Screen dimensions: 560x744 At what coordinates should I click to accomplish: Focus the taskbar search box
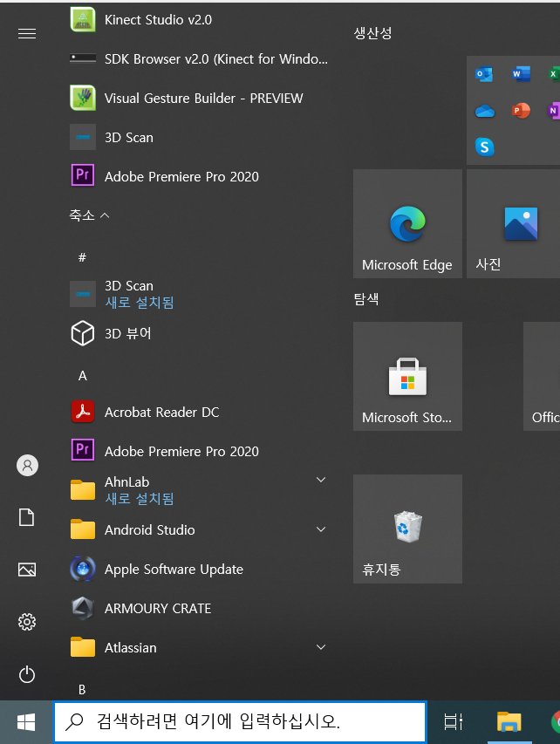pyautogui.click(x=240, y=721)
